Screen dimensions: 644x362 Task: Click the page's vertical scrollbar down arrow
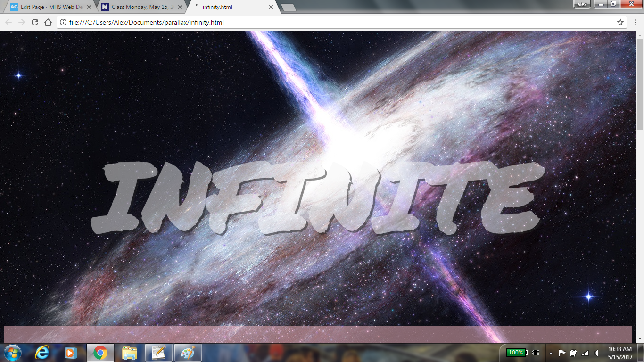[640, 339]
